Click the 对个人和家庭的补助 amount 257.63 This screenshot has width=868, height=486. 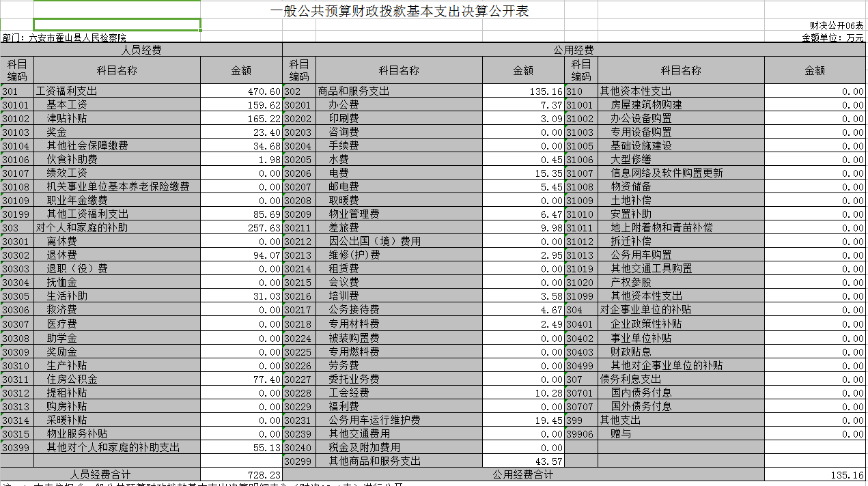tap(241, 228)
